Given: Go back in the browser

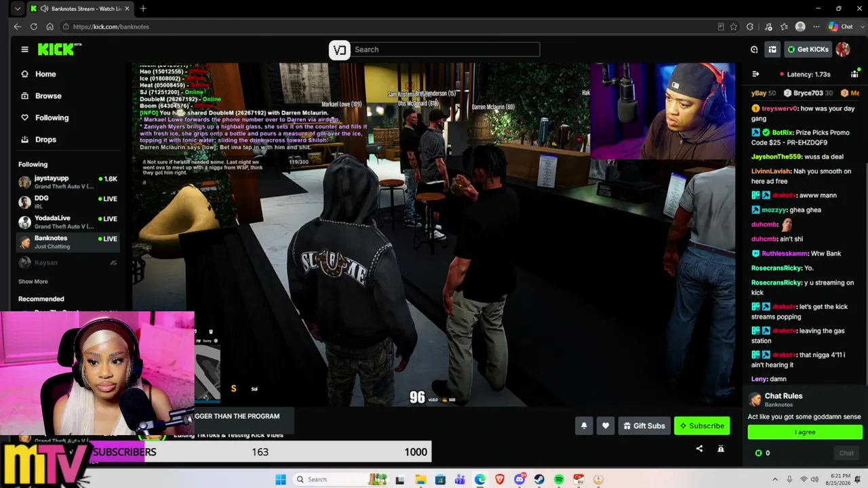Looking at the screenshot, I should pos(17,26).
